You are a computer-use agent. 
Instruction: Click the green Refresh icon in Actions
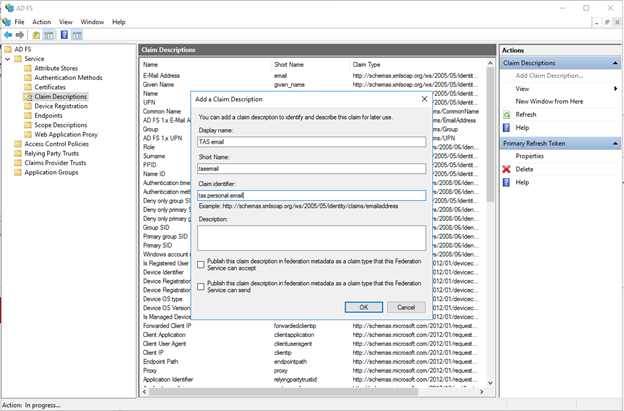(507, 115)
